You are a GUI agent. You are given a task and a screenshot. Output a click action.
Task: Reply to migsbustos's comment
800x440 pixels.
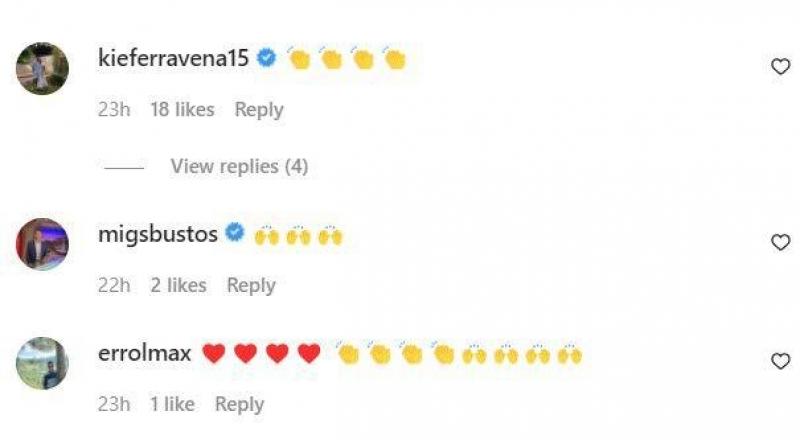pyautogui.click(x=251, y=286)
